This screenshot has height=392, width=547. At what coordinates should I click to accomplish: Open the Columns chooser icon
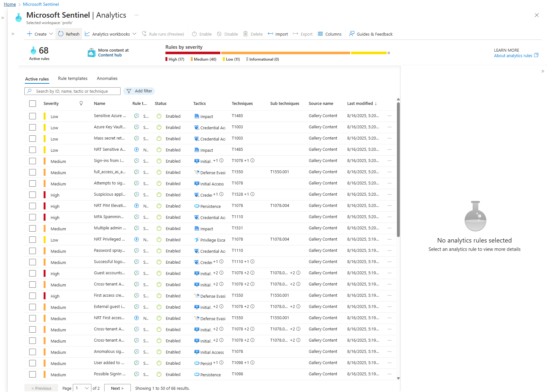point(320,34)
